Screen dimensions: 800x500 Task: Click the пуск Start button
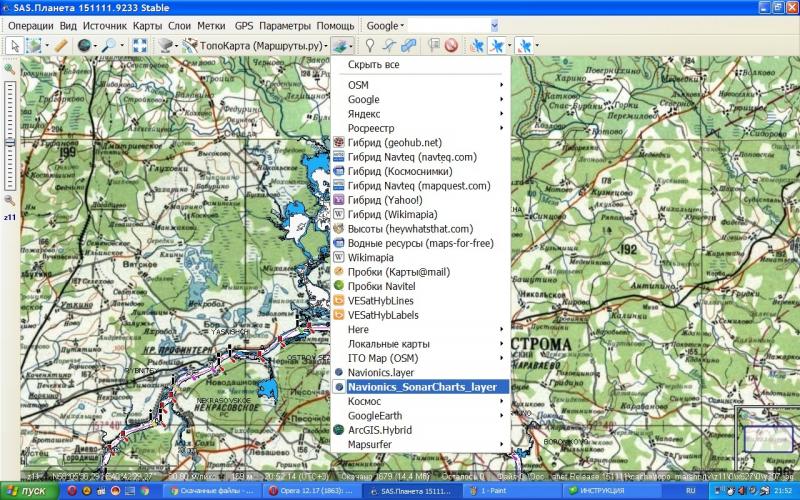28,492
